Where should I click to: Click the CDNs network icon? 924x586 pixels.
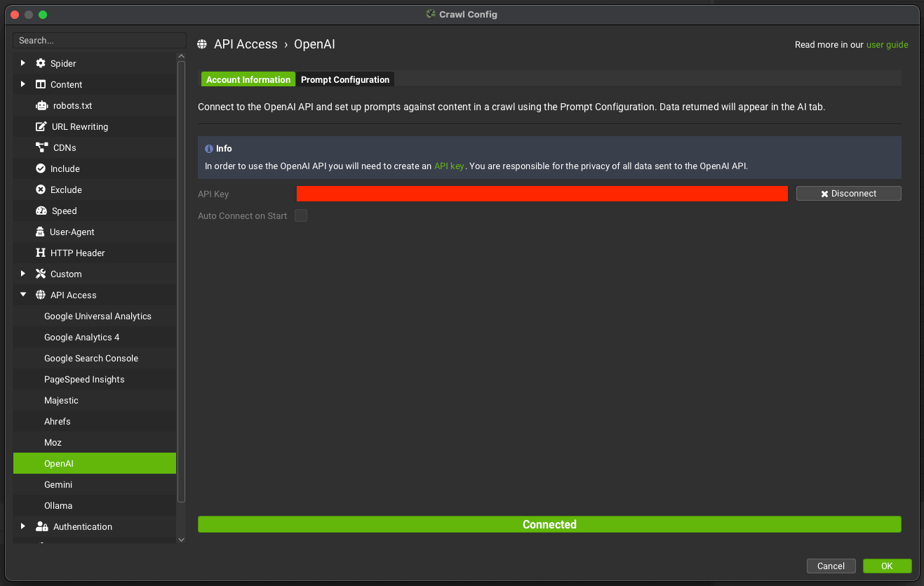(41, 147)
